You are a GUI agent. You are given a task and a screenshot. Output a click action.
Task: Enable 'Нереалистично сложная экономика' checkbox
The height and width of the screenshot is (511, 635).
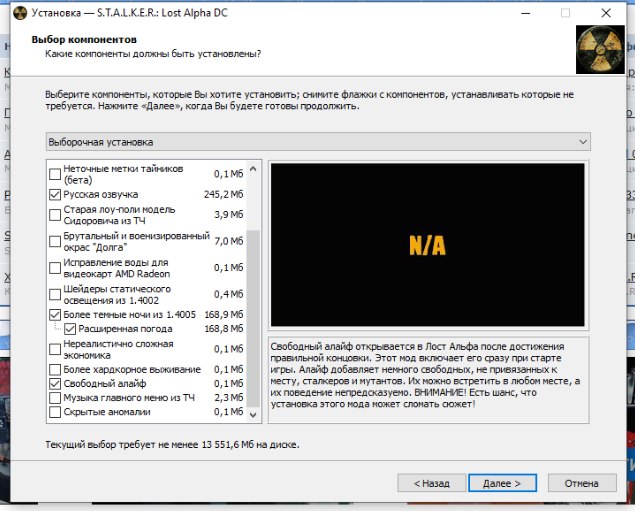55,349
